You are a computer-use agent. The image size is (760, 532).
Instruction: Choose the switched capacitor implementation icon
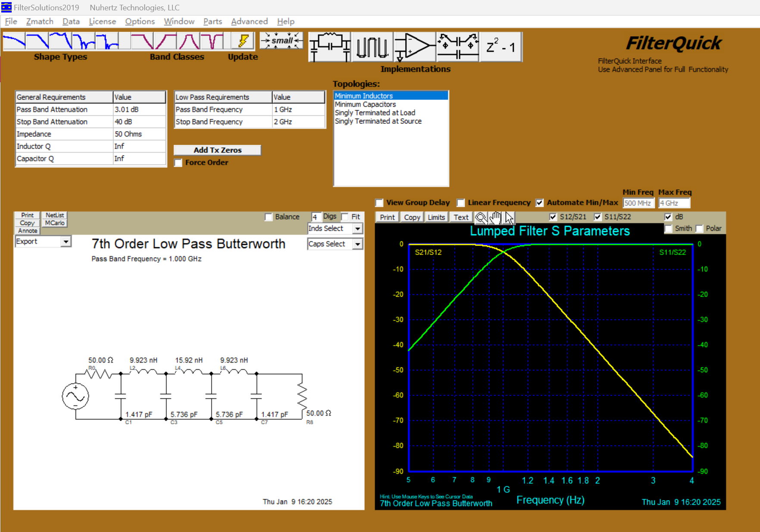[x=457, y=47]
